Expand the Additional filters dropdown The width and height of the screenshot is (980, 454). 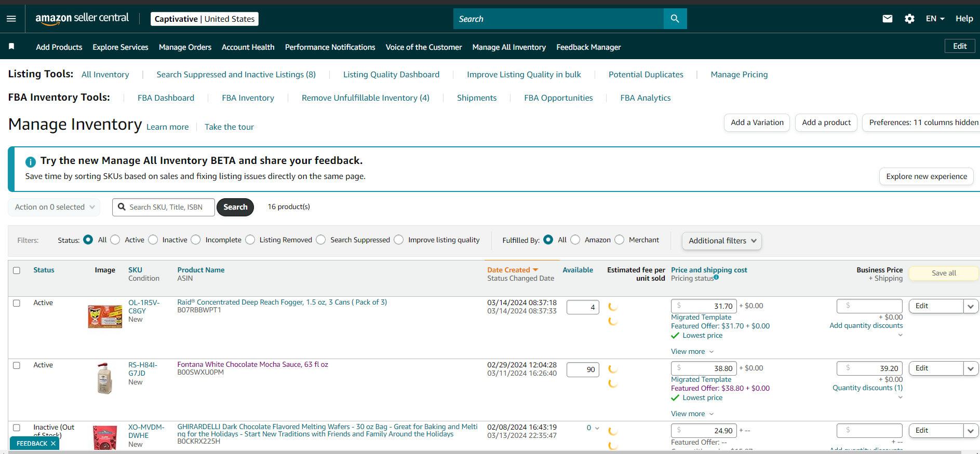722,241
